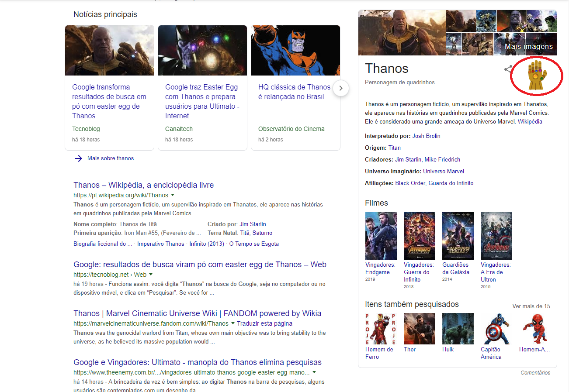This screenshot has height=392, width=569.
Task: Open HQ clássica de Thanos news card
Action: [295, 88]
